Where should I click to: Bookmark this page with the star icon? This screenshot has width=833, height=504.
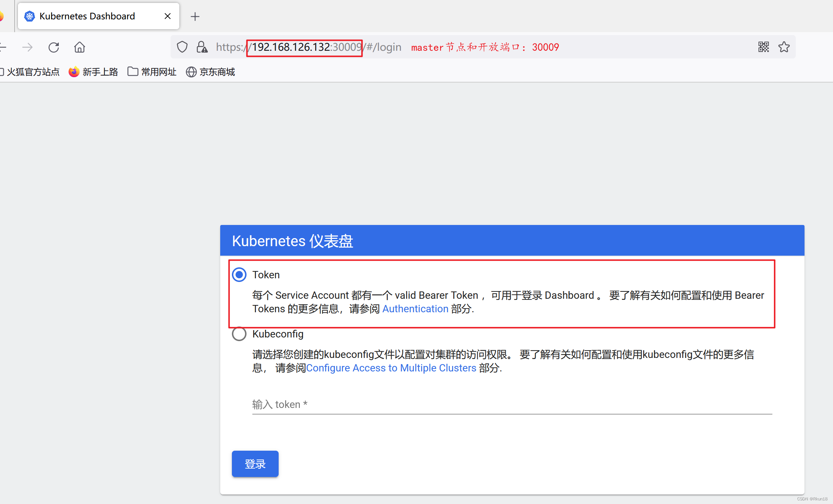(x=784, y=47)
